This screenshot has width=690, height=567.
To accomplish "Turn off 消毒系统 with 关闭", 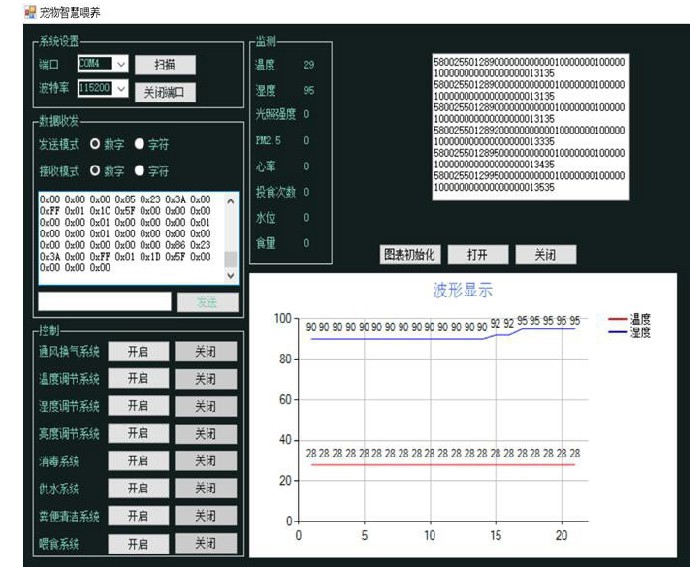I will 206,461.
